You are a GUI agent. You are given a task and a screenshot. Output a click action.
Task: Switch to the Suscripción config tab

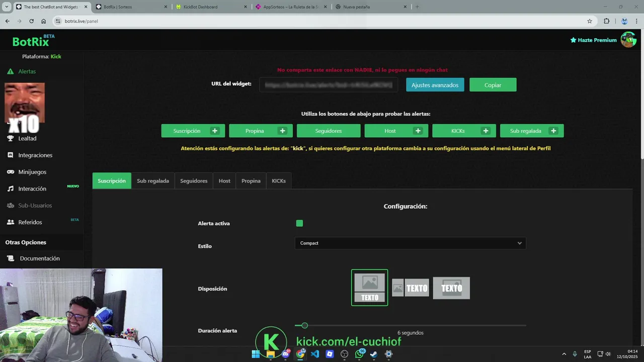[x=112, y=180]
